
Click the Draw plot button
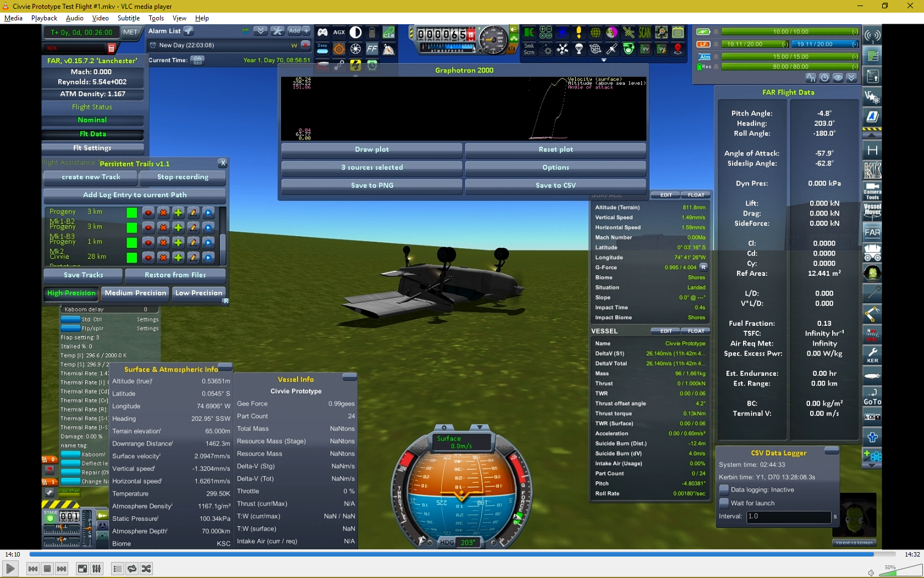[x=372, y=149]
